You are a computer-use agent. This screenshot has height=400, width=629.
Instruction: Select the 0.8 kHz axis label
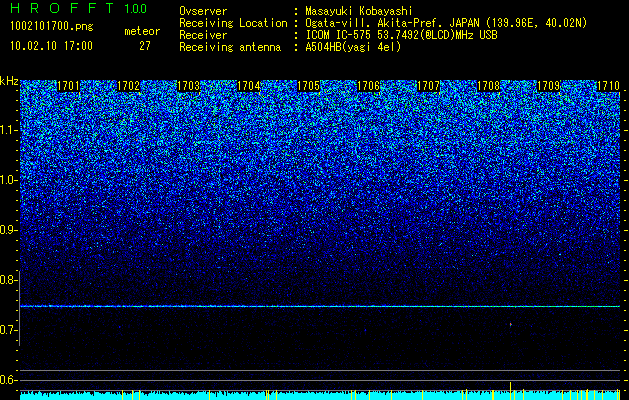[x=8, y=280]
